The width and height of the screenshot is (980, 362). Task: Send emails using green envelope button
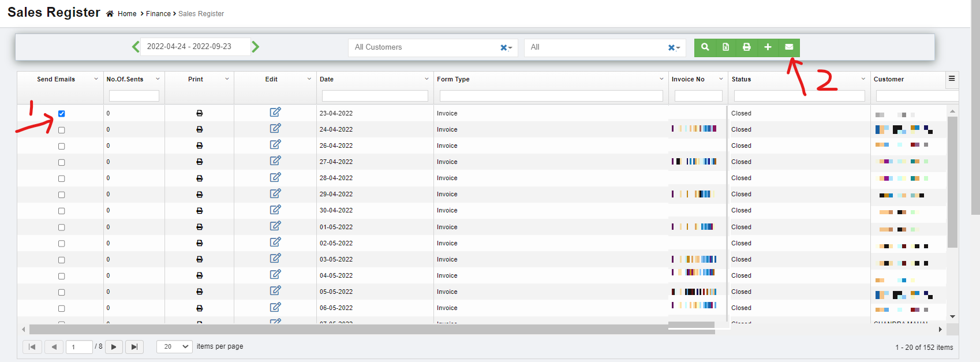coord(789,47)
